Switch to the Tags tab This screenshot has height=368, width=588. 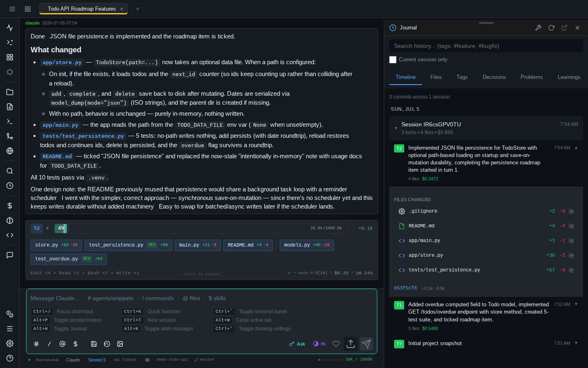click(462, 77)
